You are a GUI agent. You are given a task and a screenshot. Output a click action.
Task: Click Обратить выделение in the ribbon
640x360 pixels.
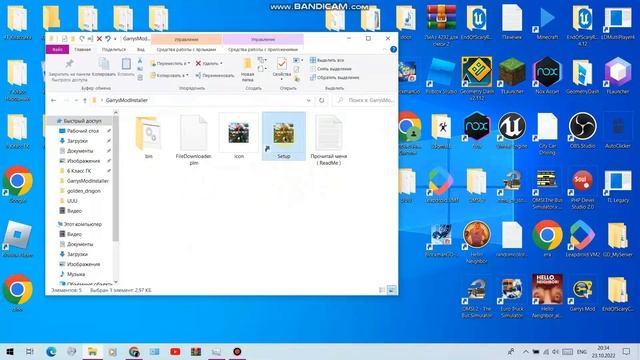pos(334,77)
